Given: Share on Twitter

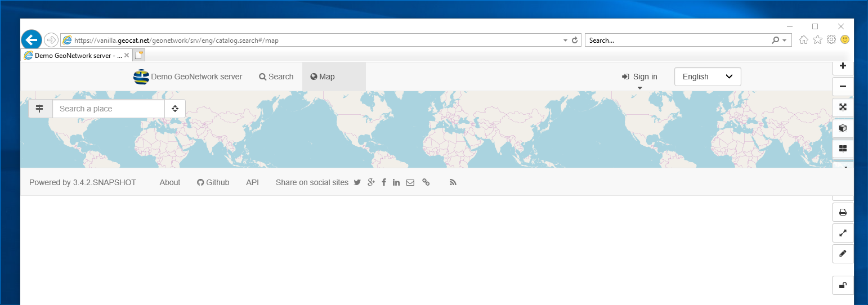Looking at the screenshot, I should (x=357, y=182).
